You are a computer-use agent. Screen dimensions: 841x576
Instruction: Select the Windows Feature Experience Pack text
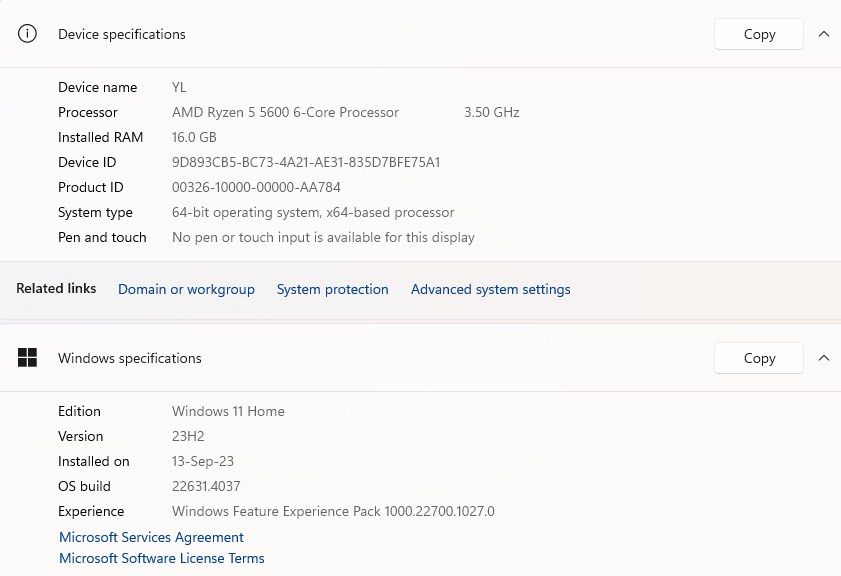333,511
